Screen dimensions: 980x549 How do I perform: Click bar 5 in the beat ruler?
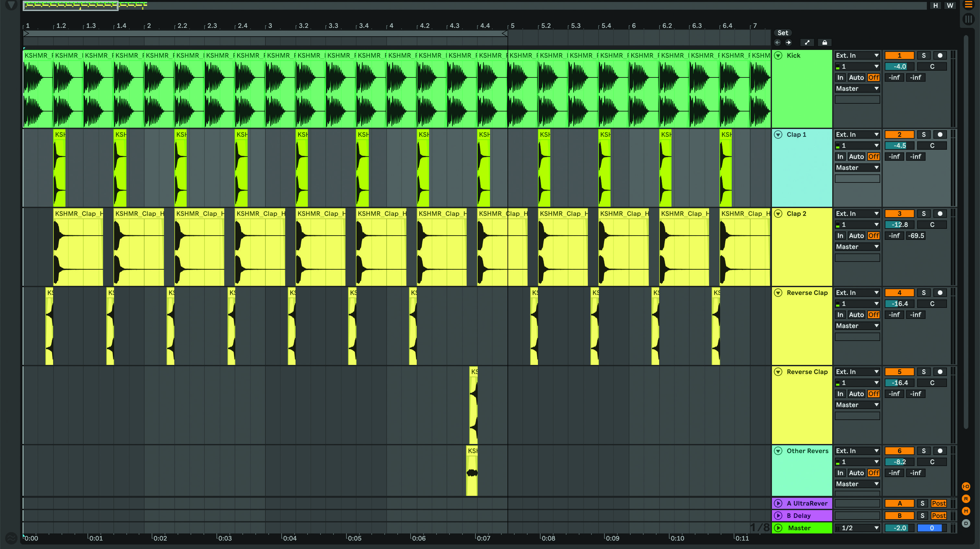click(x=512, y=26)
